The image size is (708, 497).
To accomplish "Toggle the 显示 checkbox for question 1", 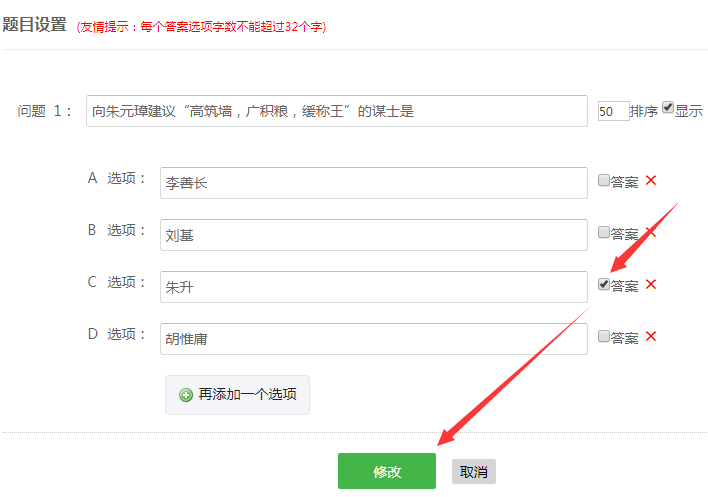I will (x=667, y=107).
